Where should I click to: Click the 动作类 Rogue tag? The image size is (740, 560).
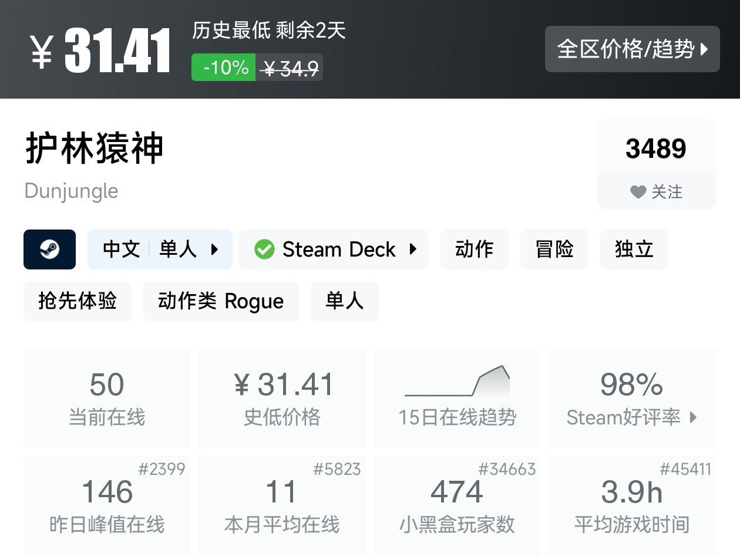click(221, 301)
